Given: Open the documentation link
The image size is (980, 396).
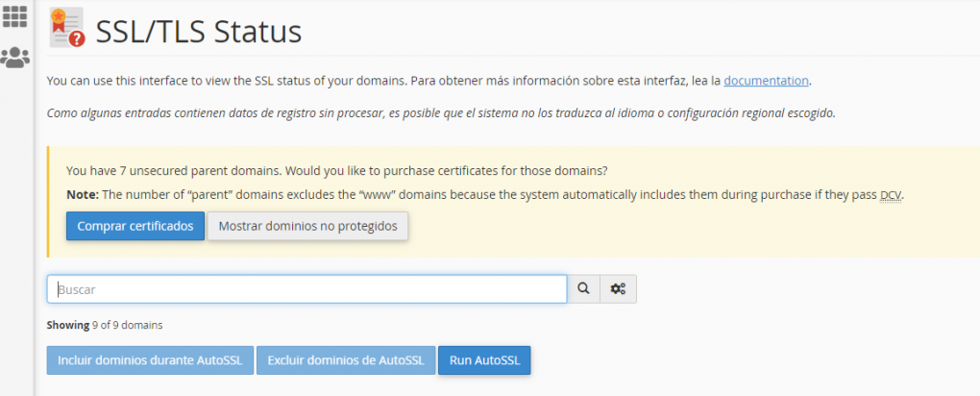Looking at the screenshot, I should point(767,81).
